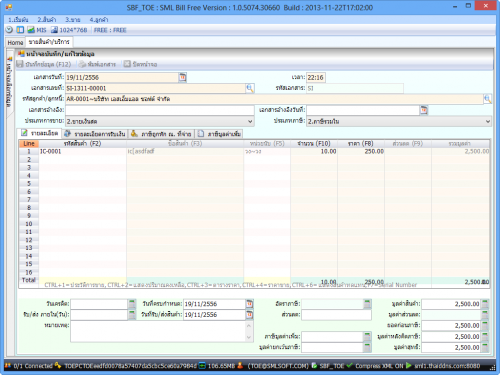Click the printer icon to print the document
500x375 pixels.
(x=82, y=64)
